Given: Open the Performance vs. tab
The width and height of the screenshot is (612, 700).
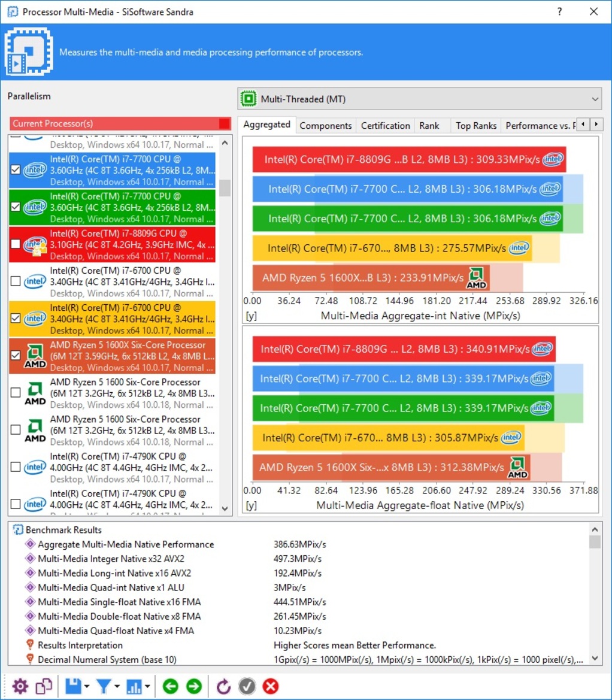Looking at the screenshot, I should 539,126.
